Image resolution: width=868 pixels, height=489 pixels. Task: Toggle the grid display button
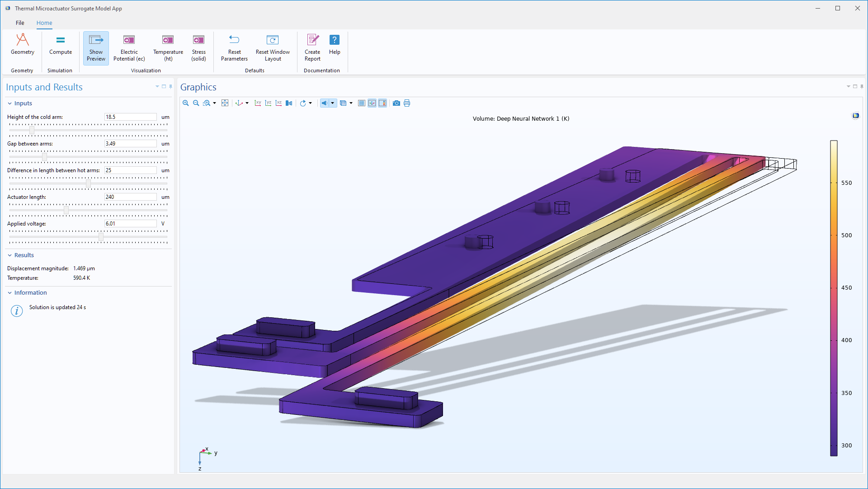(x=362, y=103)
